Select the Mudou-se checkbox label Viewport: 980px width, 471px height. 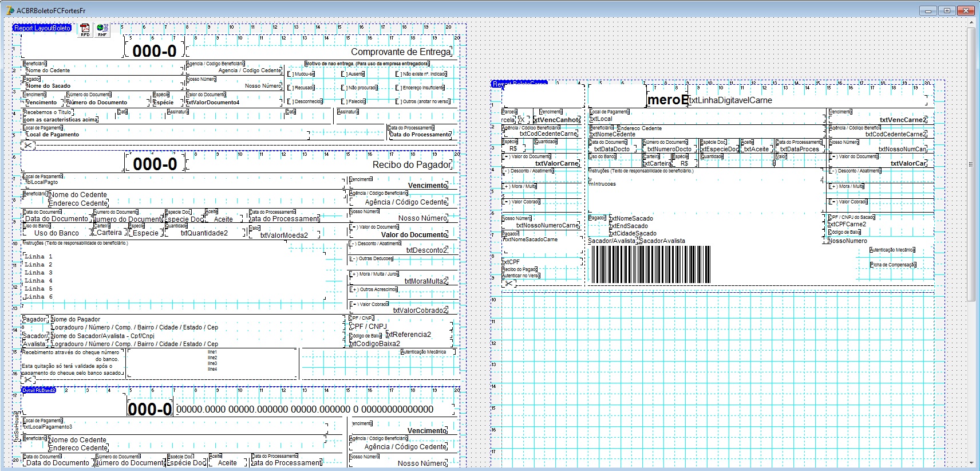point(302,74)
